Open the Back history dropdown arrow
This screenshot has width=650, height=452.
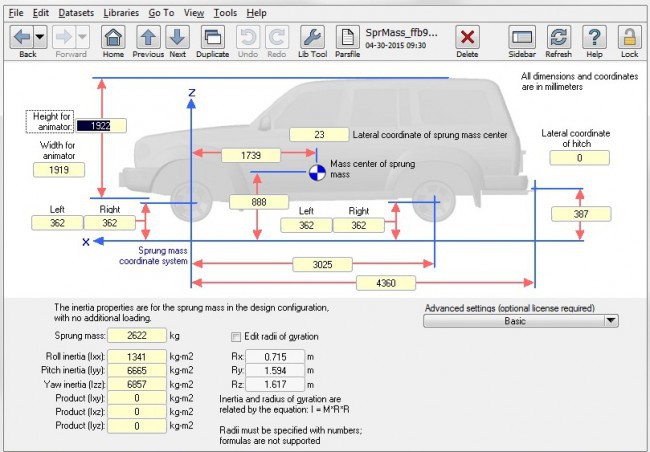(40, 37)
